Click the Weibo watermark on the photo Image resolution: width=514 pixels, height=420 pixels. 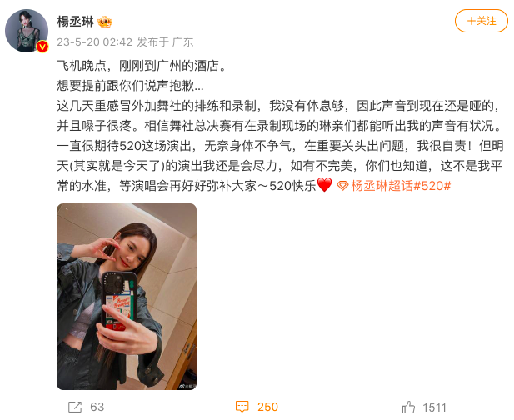[187, 386]
